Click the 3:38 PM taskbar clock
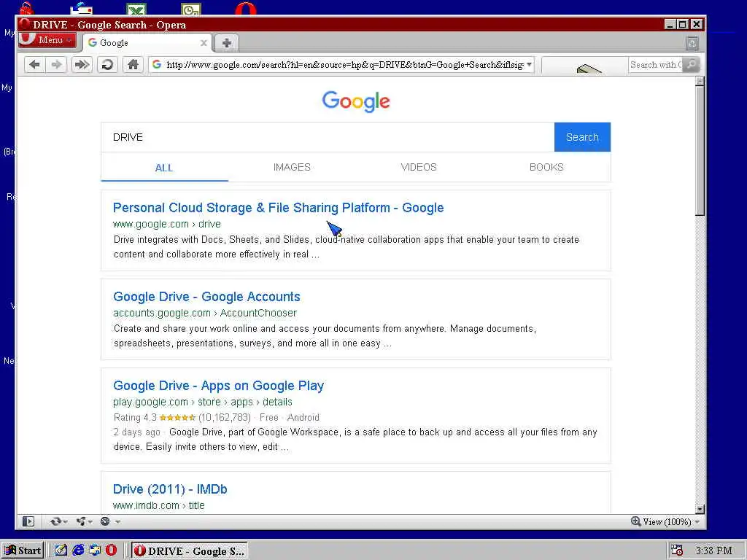This screenshot has height=560, width=747. (x=713, y=551)
